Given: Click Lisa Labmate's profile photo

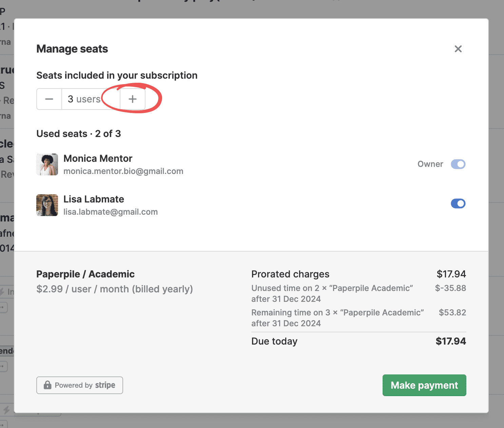Looking at the screenshot, I should [x=47, y=205].
